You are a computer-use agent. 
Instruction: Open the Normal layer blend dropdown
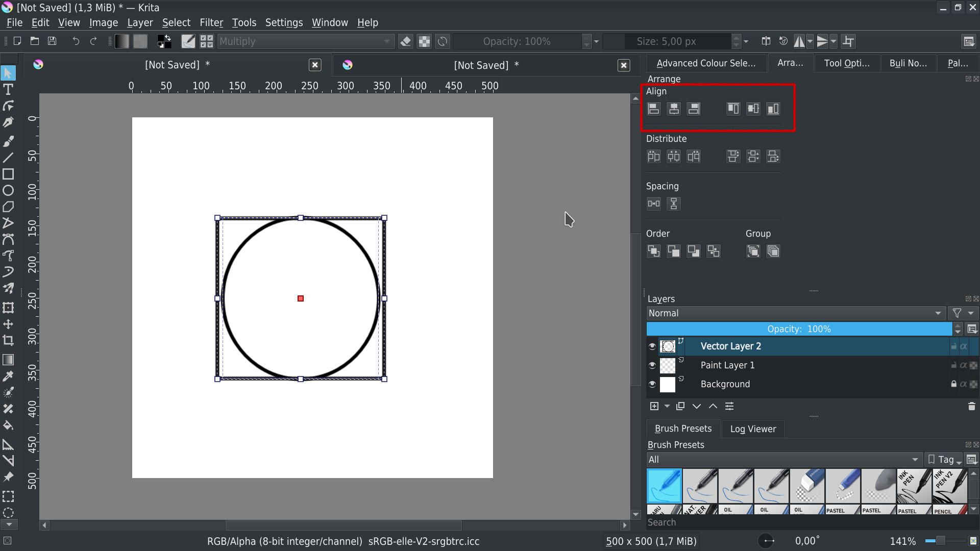795,313
